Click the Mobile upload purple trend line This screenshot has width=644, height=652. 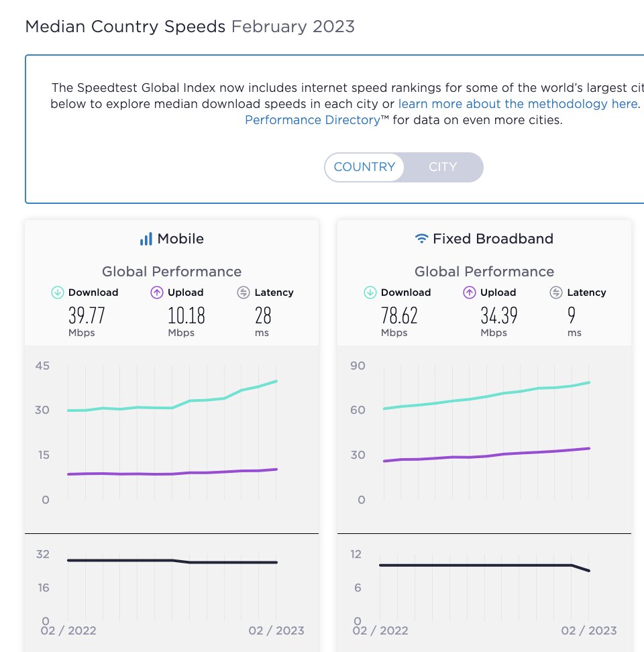pyautogui.click(x=172, y=474)
